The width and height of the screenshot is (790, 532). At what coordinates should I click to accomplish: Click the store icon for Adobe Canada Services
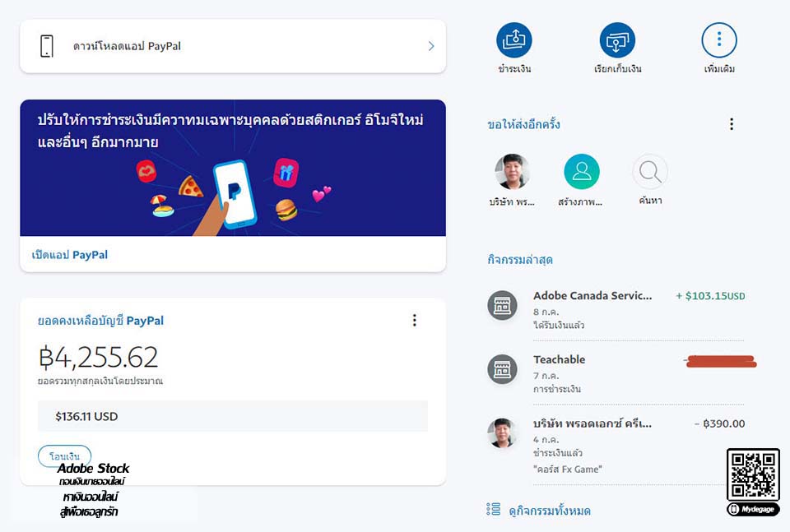[x=502, y=305]
